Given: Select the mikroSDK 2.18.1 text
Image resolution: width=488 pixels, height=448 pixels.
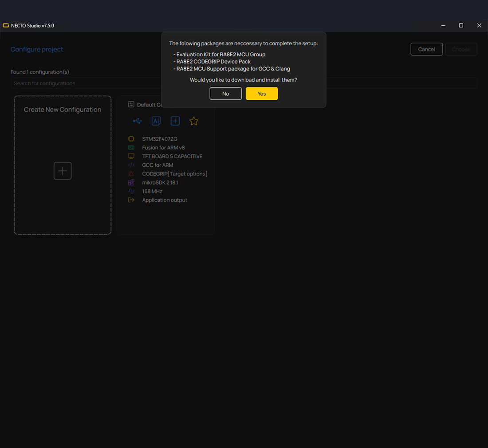Looking at the screenshot, I should click(160, 182).
